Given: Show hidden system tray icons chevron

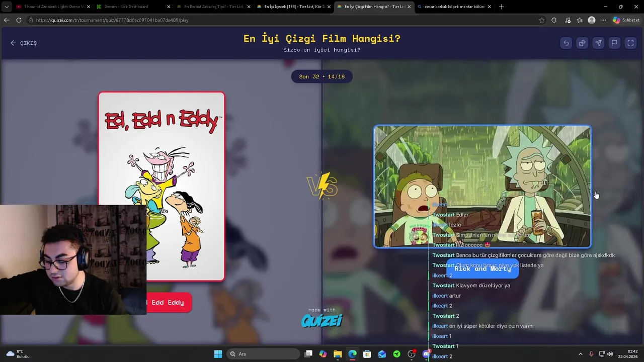Looking at the screenshot, I should (580, 354).
